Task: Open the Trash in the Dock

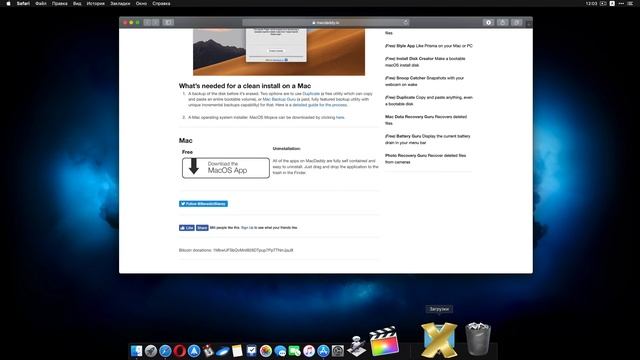Action: coord(478,339)
